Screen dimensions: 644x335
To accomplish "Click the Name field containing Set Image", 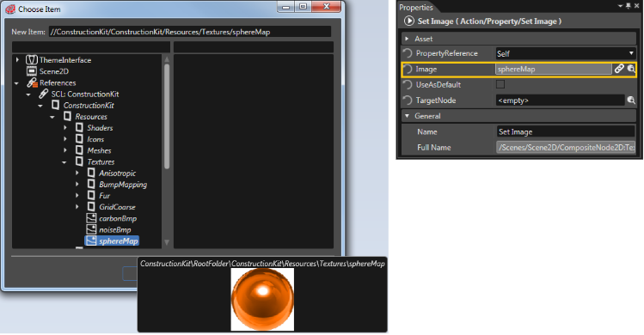I will 565,131.
